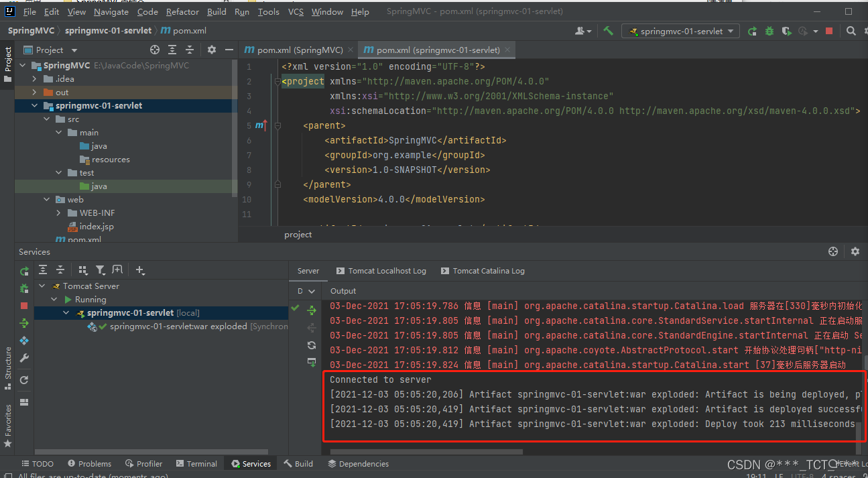This screenshot has height=478, width=868.
Task: Click the Debug bug icon in main toolbar
Action: [x=769, y=31]
